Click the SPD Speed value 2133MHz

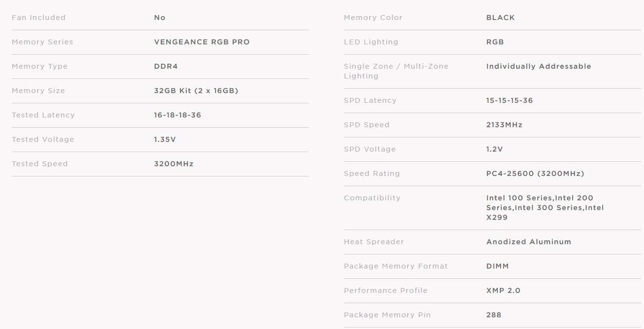504,125
